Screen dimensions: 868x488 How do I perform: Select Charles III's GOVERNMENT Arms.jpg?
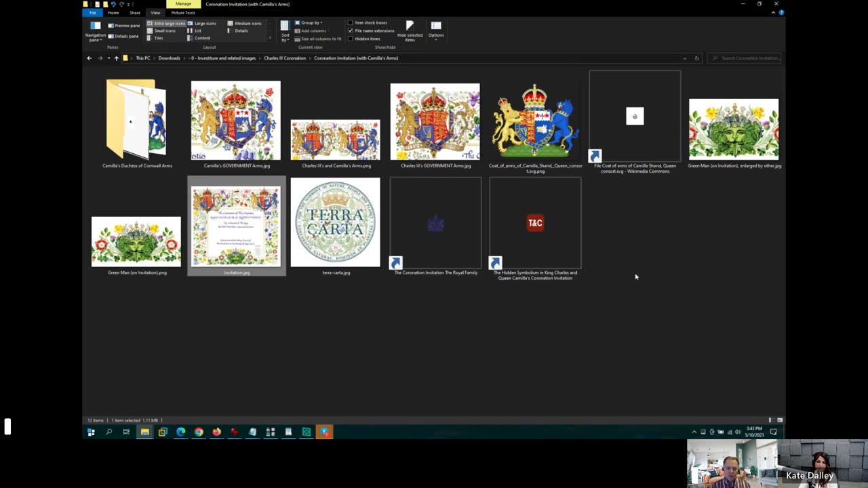click(x=435, y=123)
